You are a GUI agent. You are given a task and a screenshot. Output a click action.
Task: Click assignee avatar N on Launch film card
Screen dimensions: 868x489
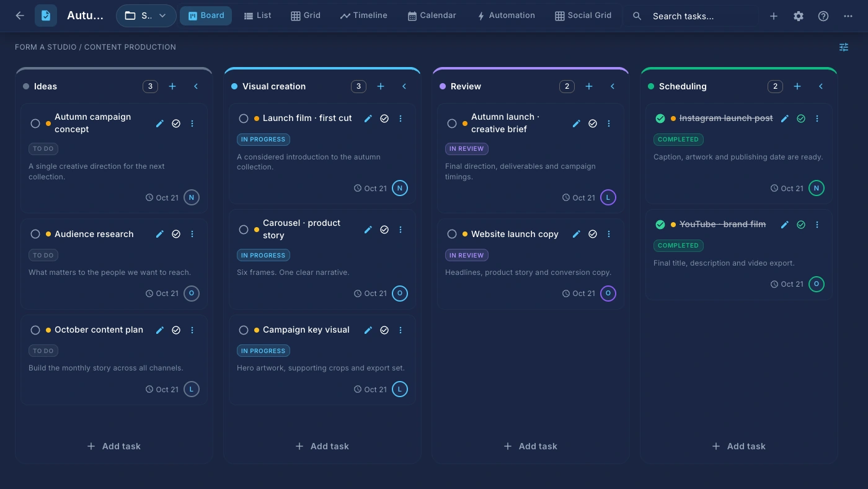pos(400,188)
